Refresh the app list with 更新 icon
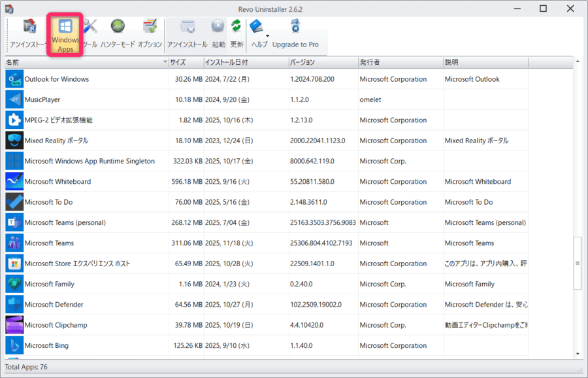Viewport: 588px width, 378px height. click(235, 26)
